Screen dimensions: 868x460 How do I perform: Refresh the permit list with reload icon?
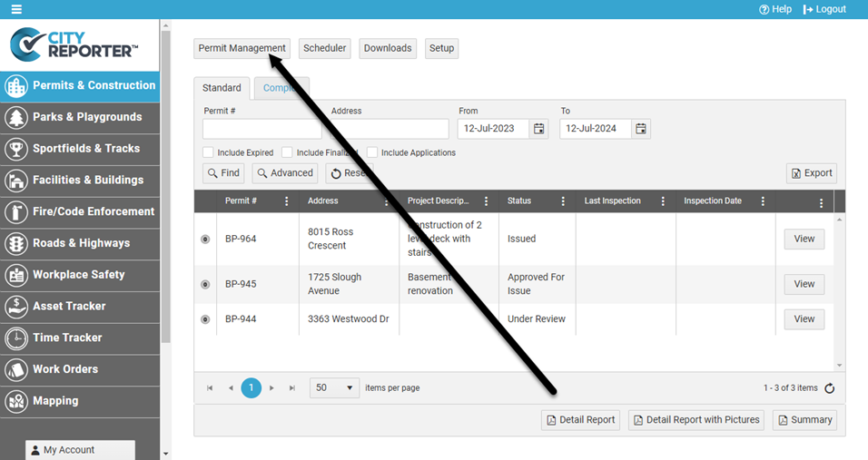pyautogui.click(x=829, y=388)
